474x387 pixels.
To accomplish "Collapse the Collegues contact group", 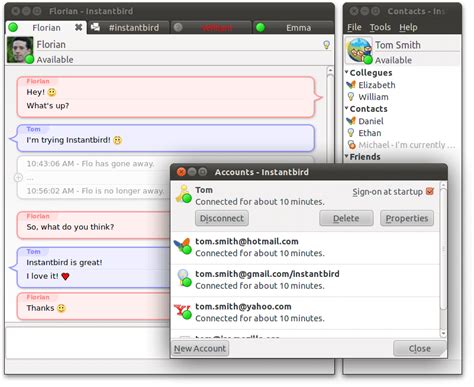I will click(347, 72).
